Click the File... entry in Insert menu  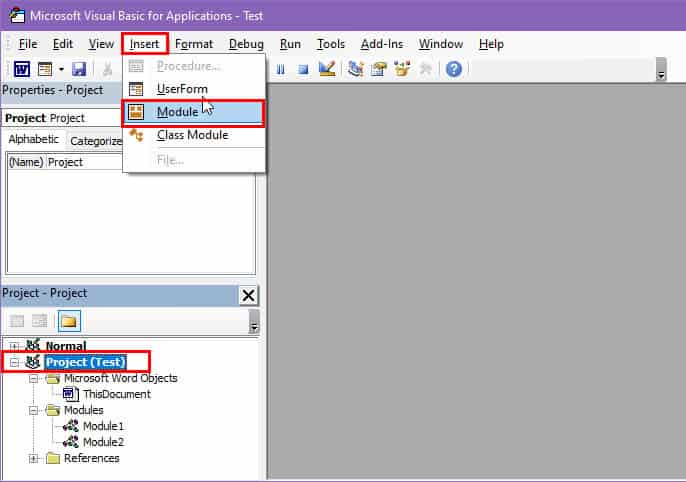click(194, 160)
